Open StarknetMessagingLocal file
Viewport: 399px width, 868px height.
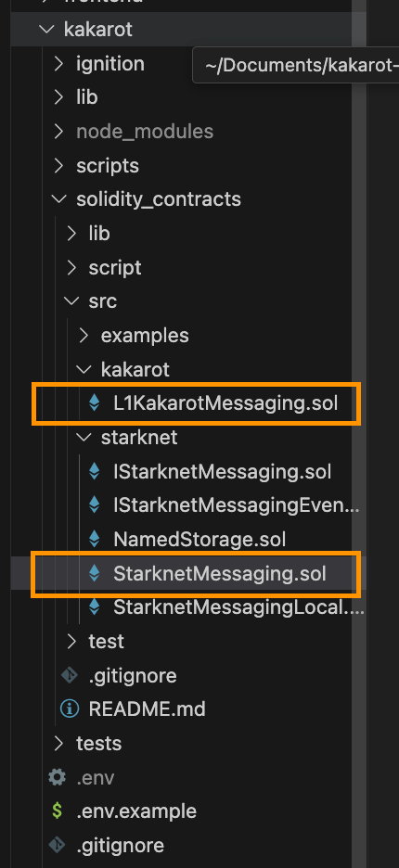coord(238,607)
